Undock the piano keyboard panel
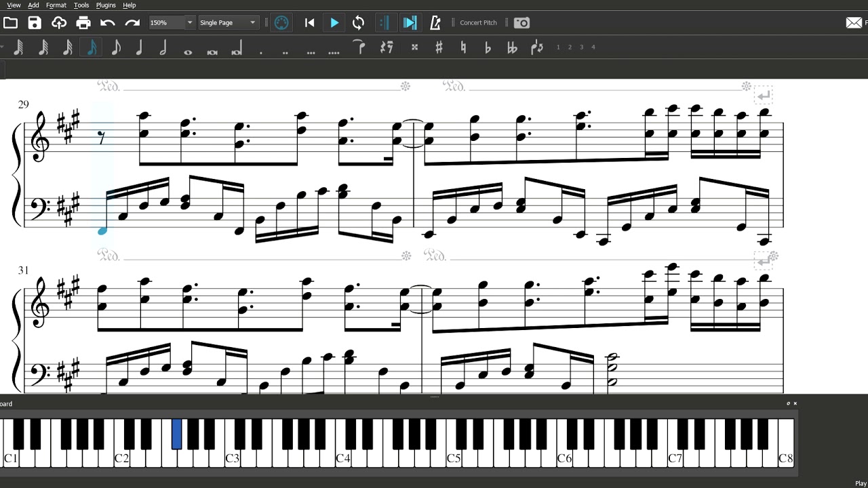The height and width of the screenshot is (488, 868). [788, 403]
